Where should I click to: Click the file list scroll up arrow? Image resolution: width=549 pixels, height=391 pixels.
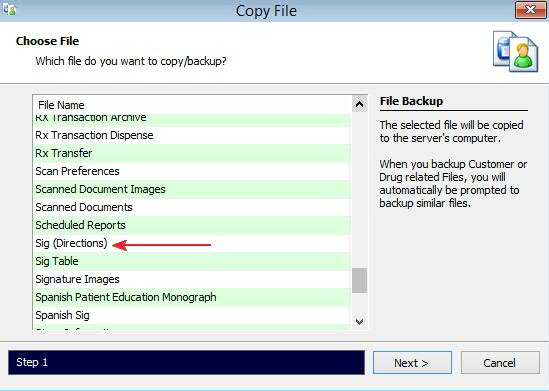click(359, 104)
